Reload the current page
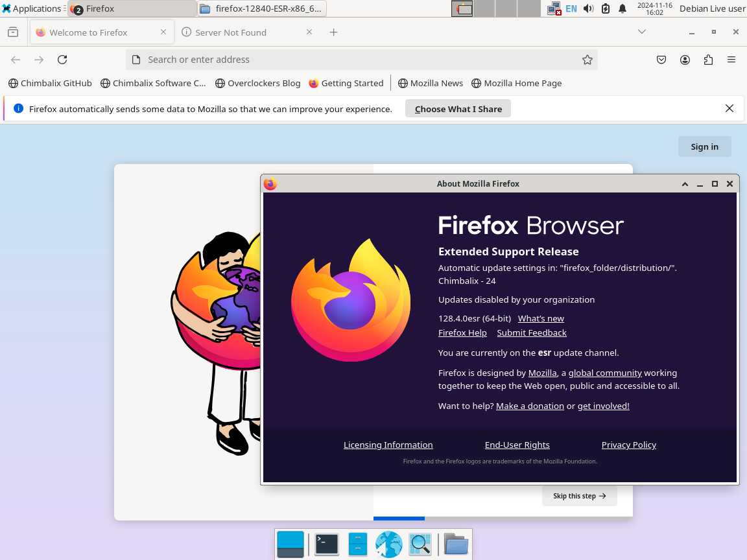This screenshot has width=747, height=560. click(x=62, y=60)
